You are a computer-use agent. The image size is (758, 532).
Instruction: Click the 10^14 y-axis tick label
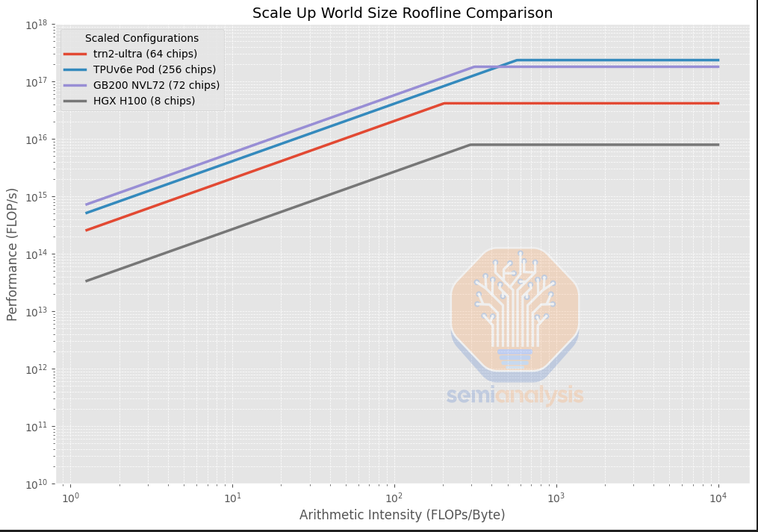[x=37, y=254]
